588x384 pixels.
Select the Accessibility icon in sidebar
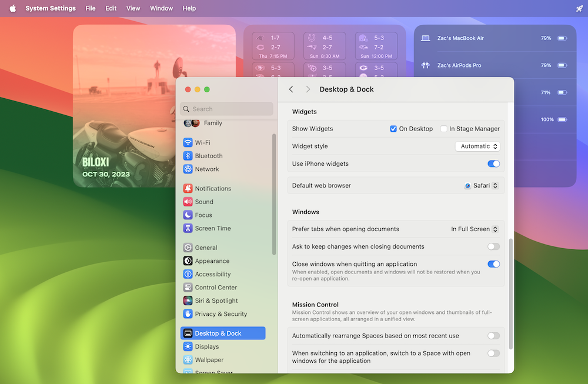[188, 274]
